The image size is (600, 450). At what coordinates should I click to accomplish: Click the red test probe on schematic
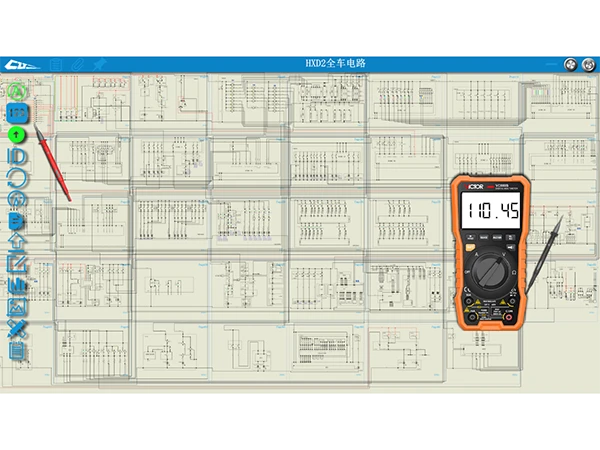pyautogui.click(x=55, y=165)
